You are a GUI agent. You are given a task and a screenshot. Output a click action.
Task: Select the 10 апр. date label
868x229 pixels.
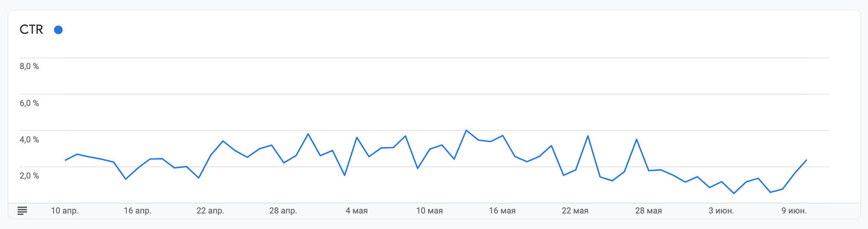pyautogui.click(x=65, y=211)
